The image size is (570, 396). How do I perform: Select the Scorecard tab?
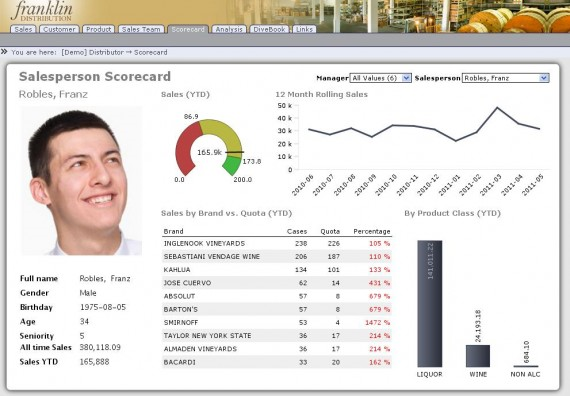pyautogui.click(x=188, y=29)
